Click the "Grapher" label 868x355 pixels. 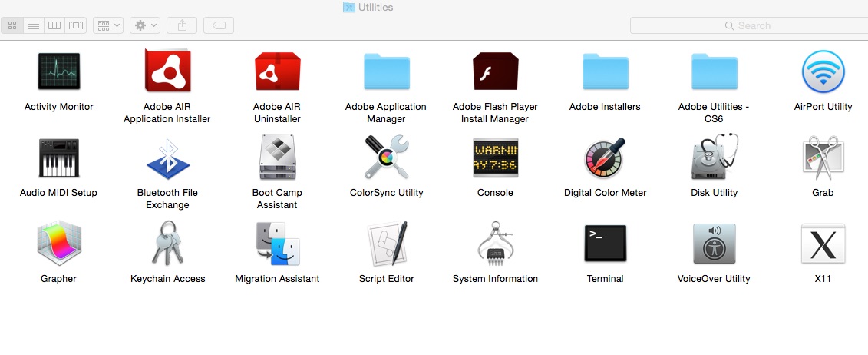coord(58,279)
